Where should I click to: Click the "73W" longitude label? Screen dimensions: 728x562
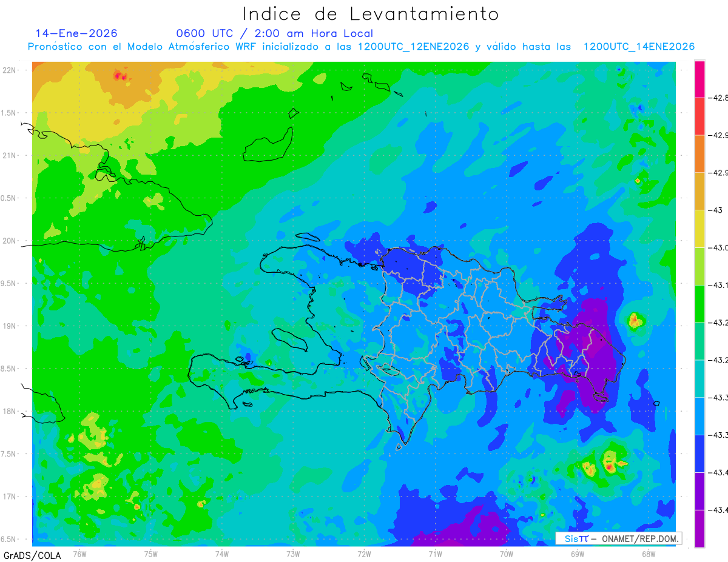(293, 554)
